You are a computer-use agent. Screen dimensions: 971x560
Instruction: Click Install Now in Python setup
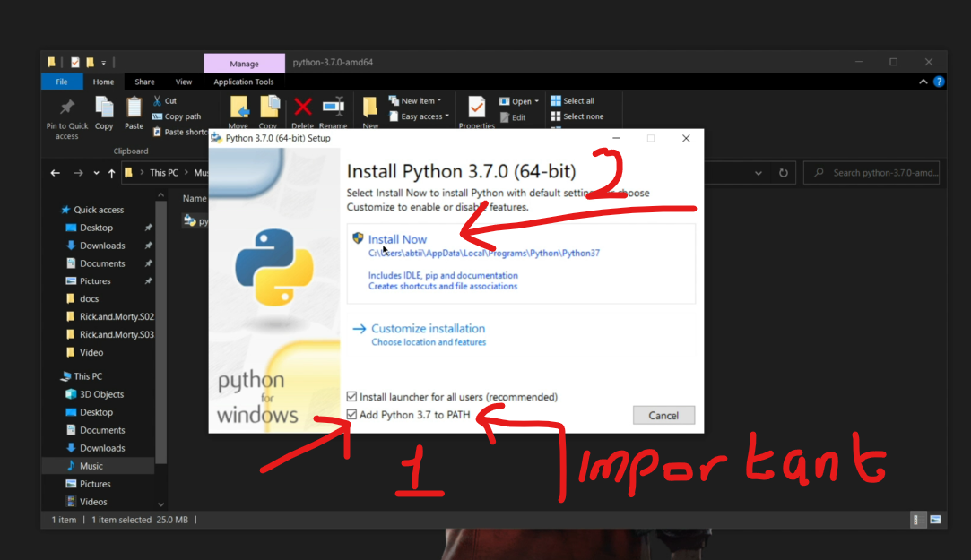397,239
